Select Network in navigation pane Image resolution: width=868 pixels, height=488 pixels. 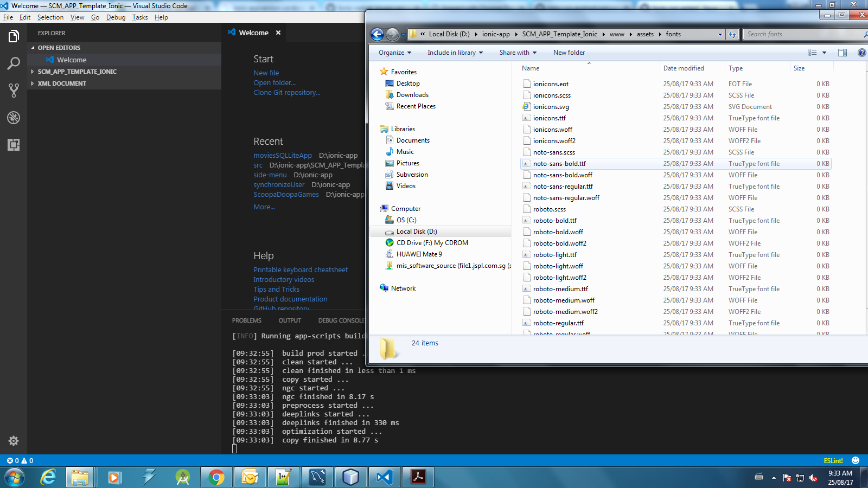pyautogui.click(x=403, y=288)
